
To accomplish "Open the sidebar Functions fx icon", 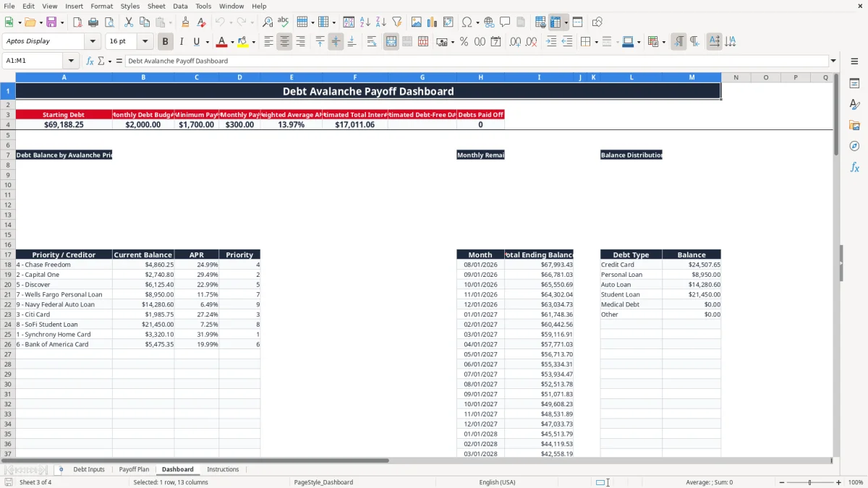I will point(854,167).
